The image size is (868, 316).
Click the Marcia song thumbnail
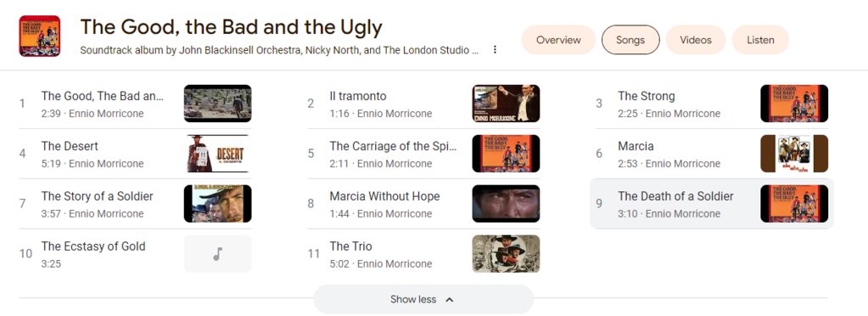coord(794,154)
